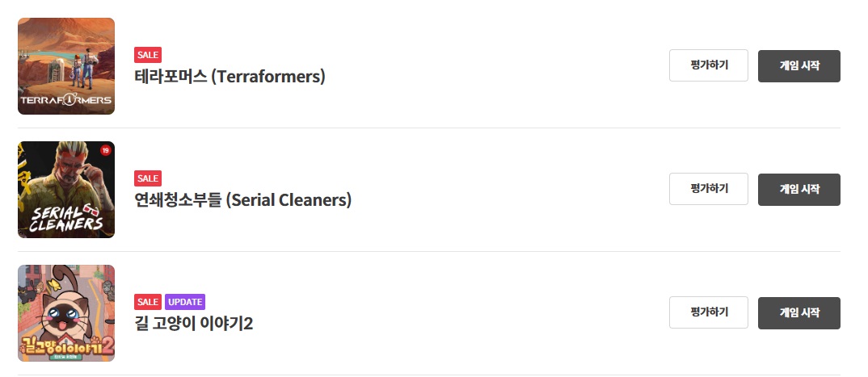Viewport: 868px width, 377px height.
Task: Click the purple UPDATE badge
Action: point(185,302)
